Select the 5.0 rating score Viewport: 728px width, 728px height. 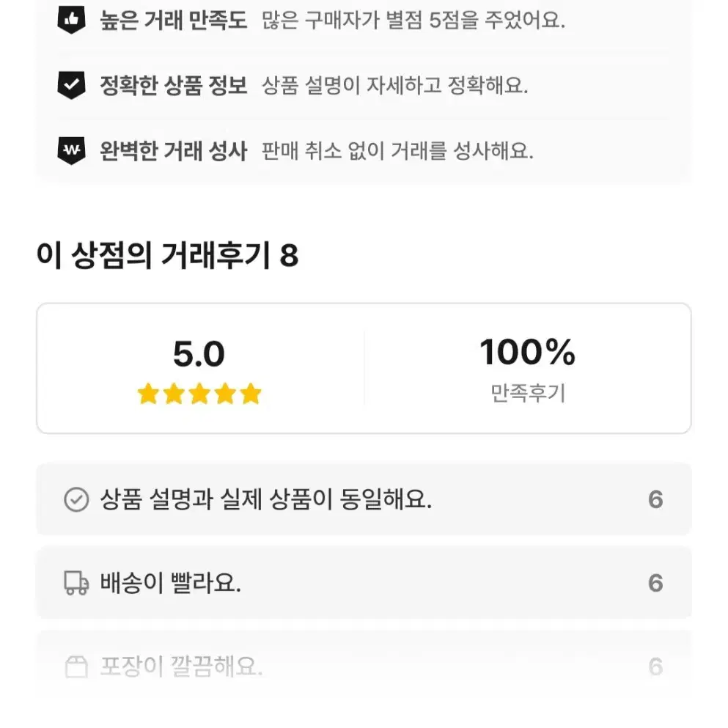(x=199, y=354)
